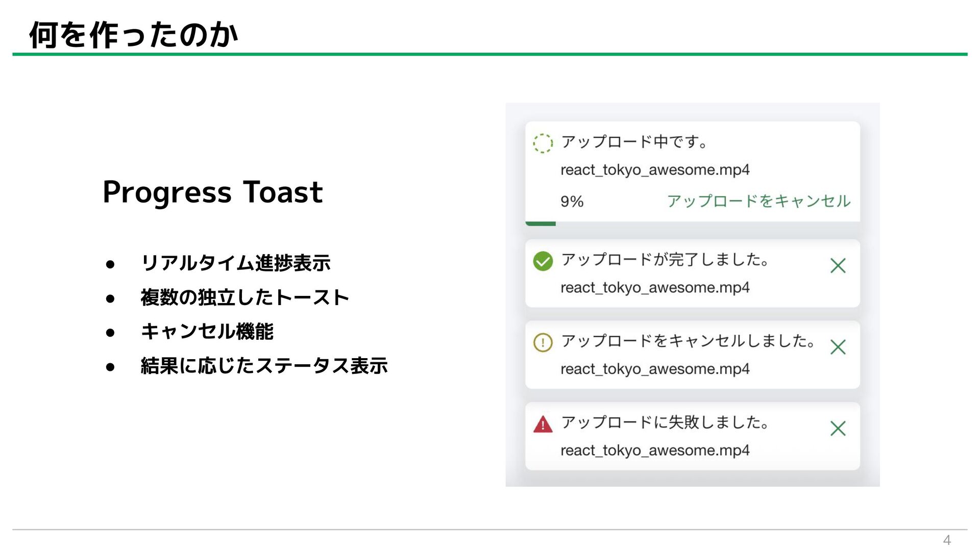Click the アップロードが完了しました。 message

(665, 260)
